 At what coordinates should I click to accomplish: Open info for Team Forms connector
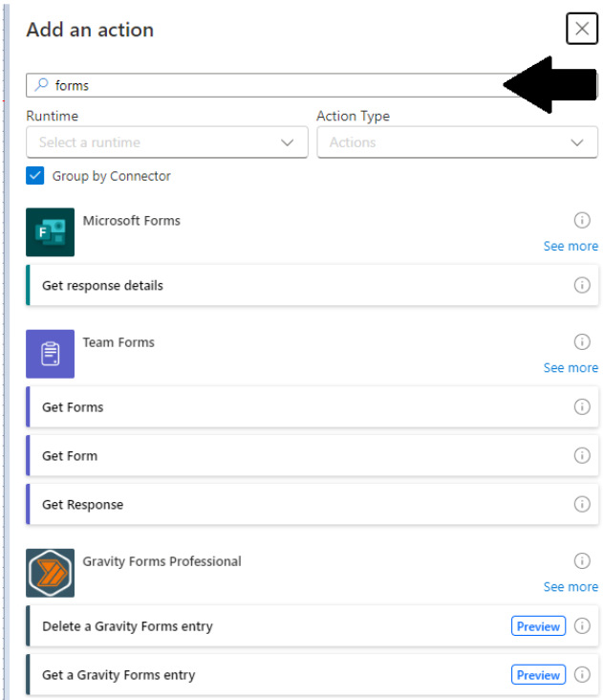[582, 342]
